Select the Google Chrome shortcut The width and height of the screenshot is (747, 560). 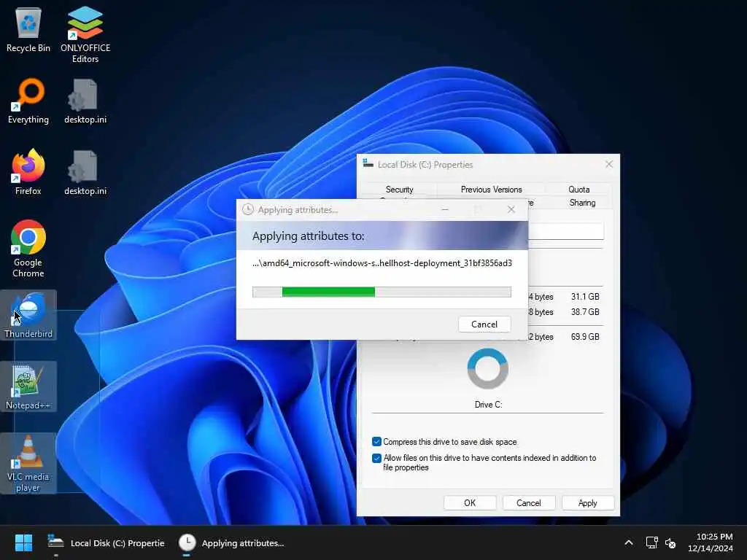click(28, 249)
